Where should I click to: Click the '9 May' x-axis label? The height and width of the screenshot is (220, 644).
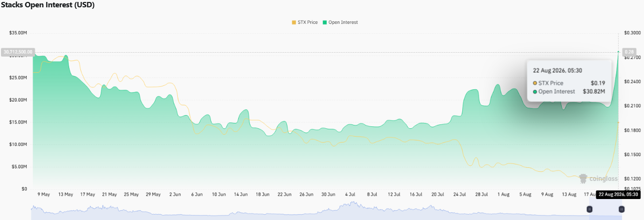[x=44, y=194]
